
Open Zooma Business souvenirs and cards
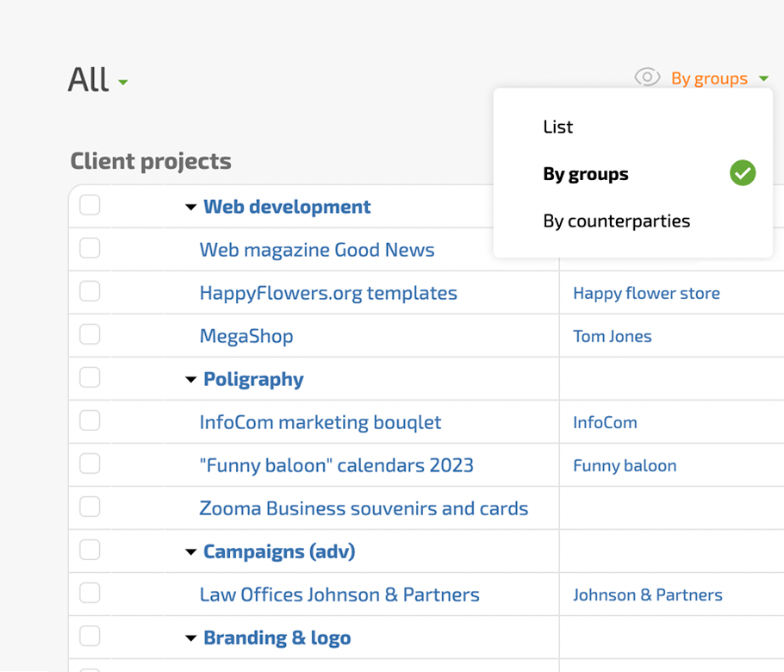pyautogui.click(x=364, y=508)
